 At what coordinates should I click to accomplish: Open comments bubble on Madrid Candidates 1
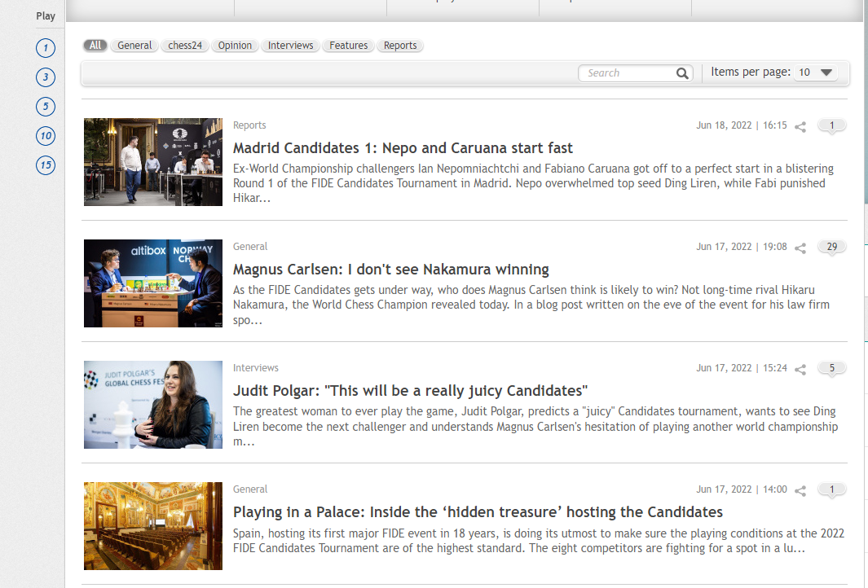(x=831, y=126)
